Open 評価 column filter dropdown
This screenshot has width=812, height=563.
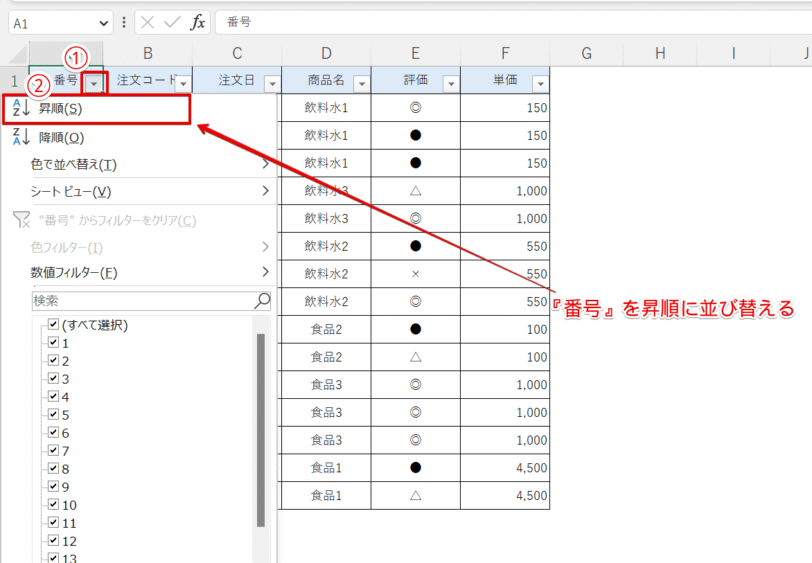tap(451, 83)
